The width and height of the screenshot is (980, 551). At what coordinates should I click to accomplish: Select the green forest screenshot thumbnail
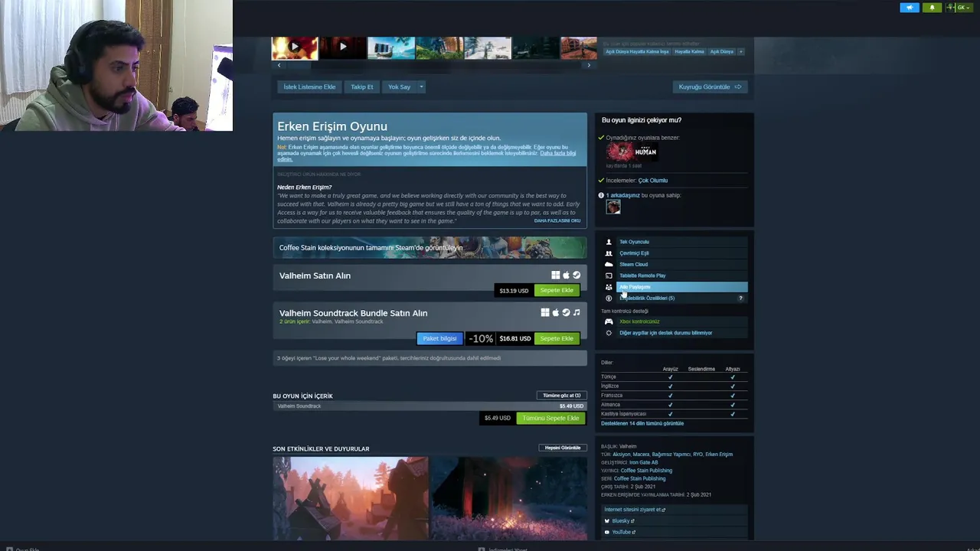439,47
